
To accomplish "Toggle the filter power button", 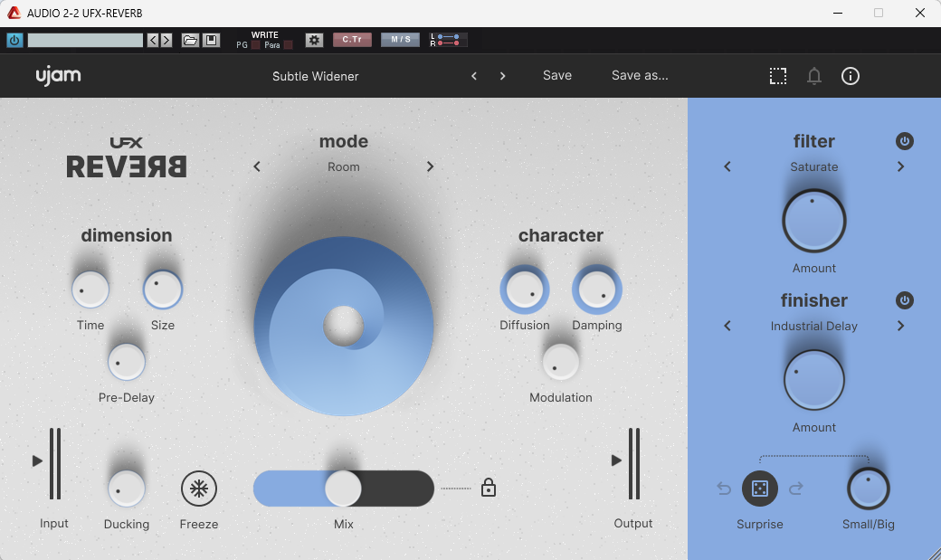I will pyautogui.click(x=905, y=141).
